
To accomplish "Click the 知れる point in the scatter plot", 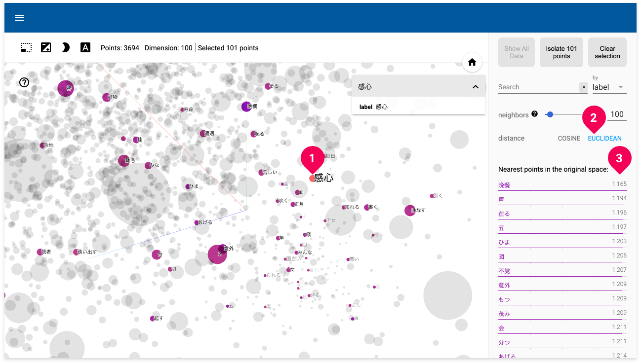I will pos(343,207).
